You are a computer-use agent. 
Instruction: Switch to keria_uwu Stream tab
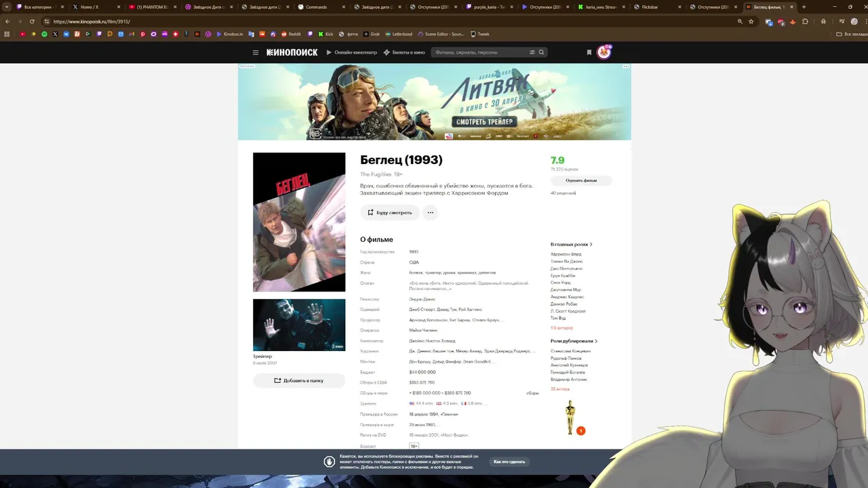tap(600, 7)
